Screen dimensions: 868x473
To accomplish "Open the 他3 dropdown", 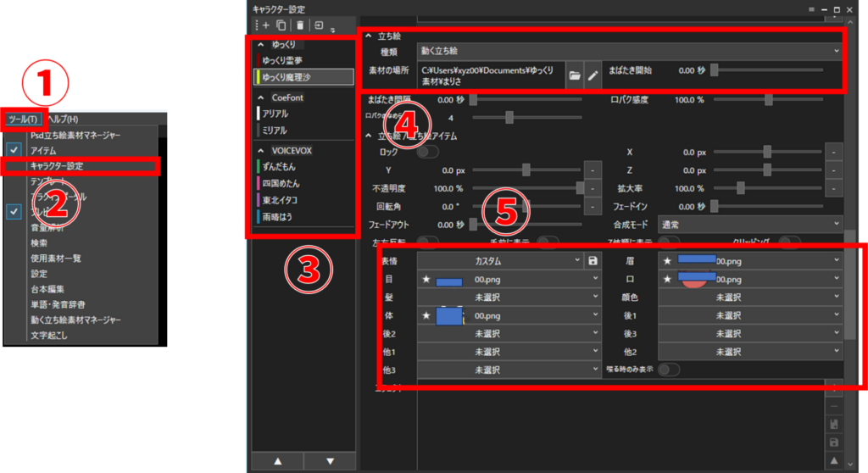I will pyautogui.click(x=509, y=370).
